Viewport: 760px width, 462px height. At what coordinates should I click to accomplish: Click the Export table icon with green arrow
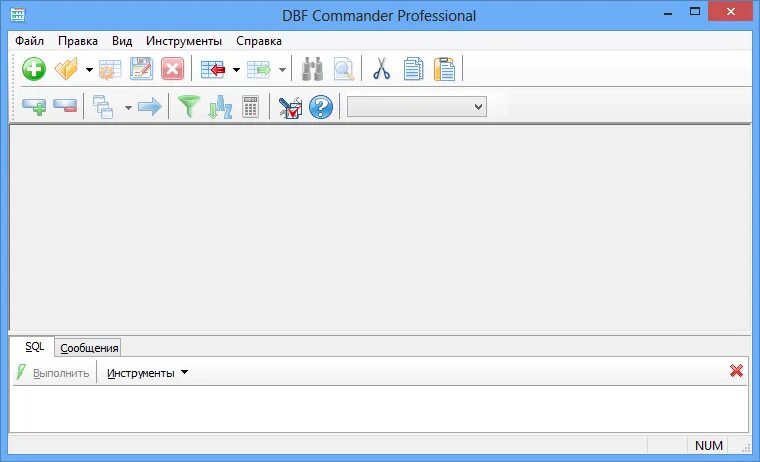259,69
